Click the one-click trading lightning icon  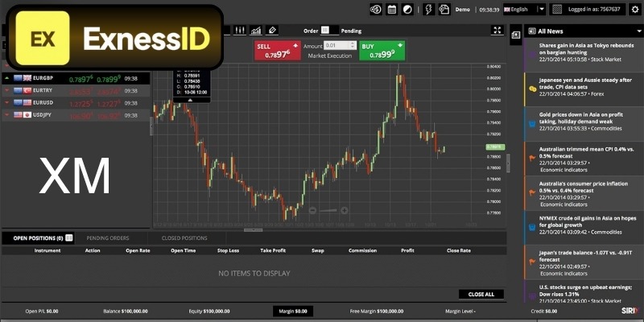pos(428,10)
